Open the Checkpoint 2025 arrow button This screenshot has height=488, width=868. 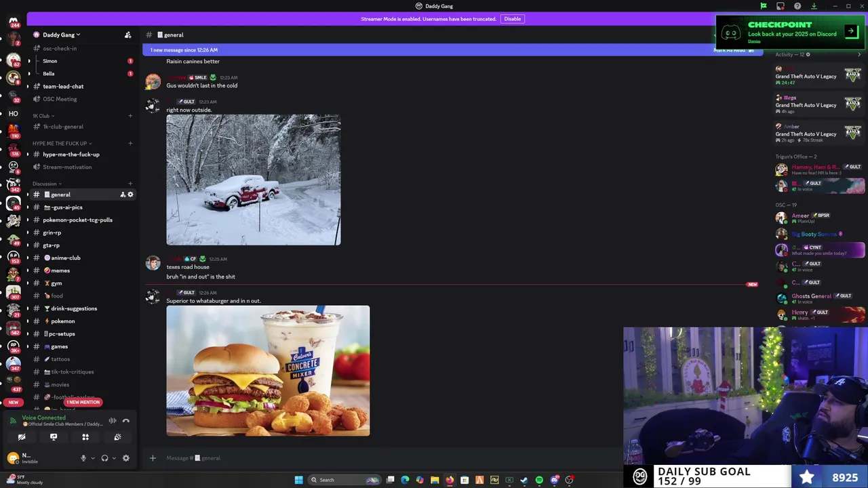coord(851,31)
